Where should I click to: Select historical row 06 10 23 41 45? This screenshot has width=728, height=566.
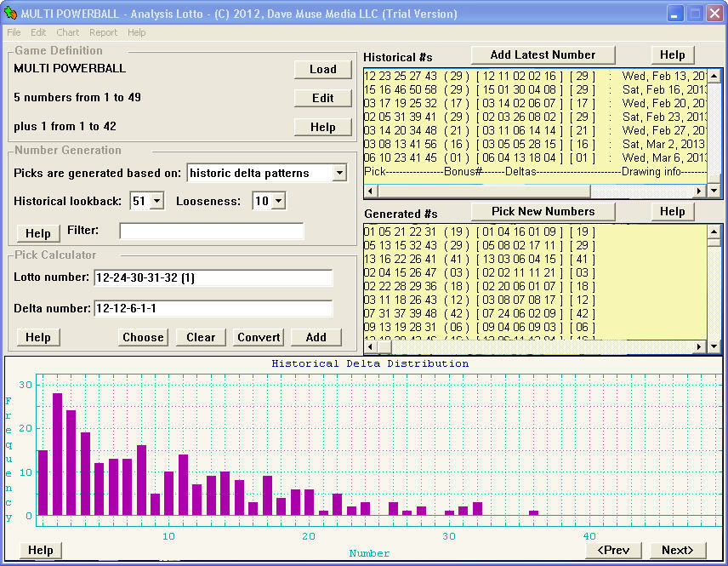point(535,157)
